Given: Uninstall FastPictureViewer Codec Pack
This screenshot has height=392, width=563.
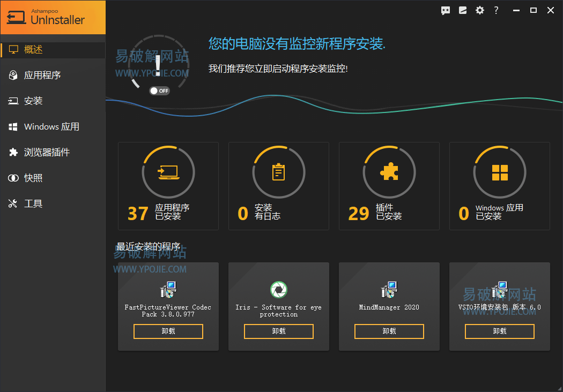Looking at the screenshot, I should tap(168, 331).
